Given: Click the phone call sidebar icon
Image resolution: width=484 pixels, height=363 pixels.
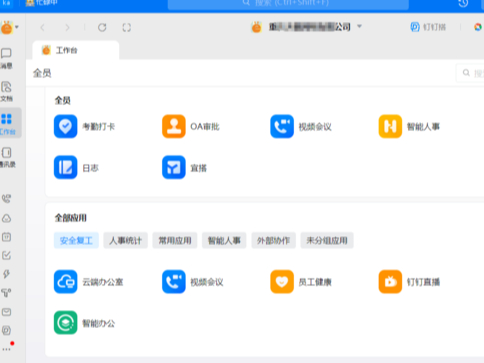Looking at the screenshot, I should point(6,199).
